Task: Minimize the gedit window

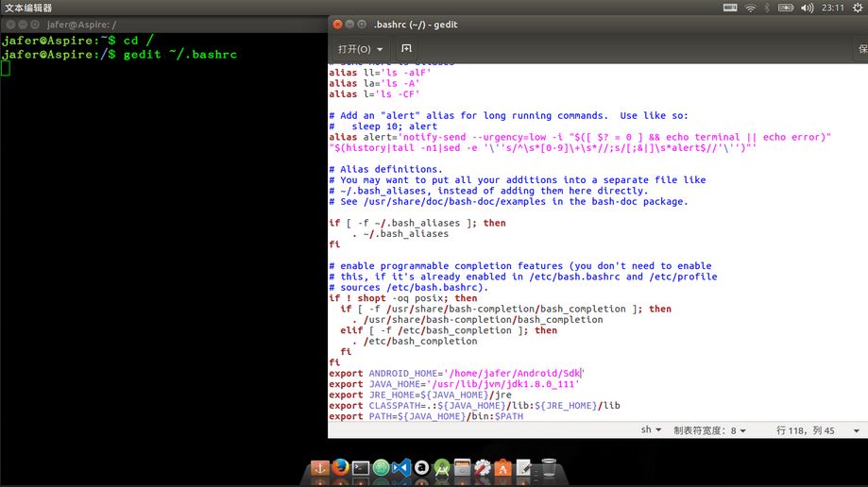Action: (x=349, y=25)
